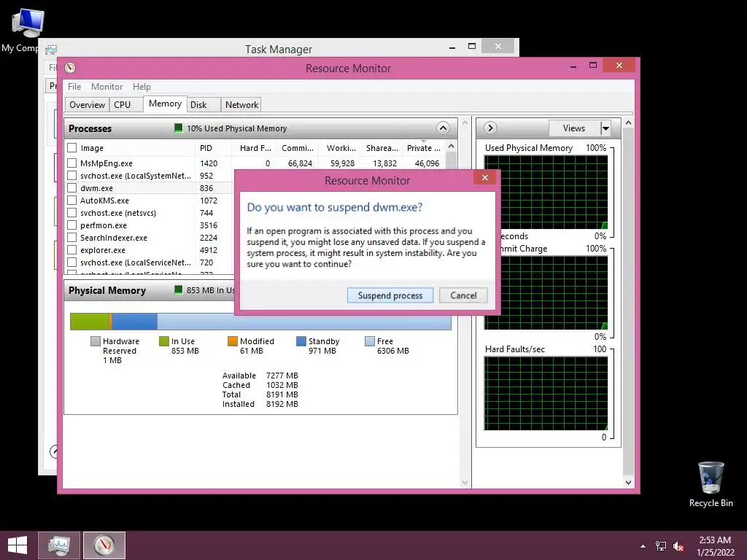
Task: Click the Standby blue legend swatch
Action: (x=301, y=341)
